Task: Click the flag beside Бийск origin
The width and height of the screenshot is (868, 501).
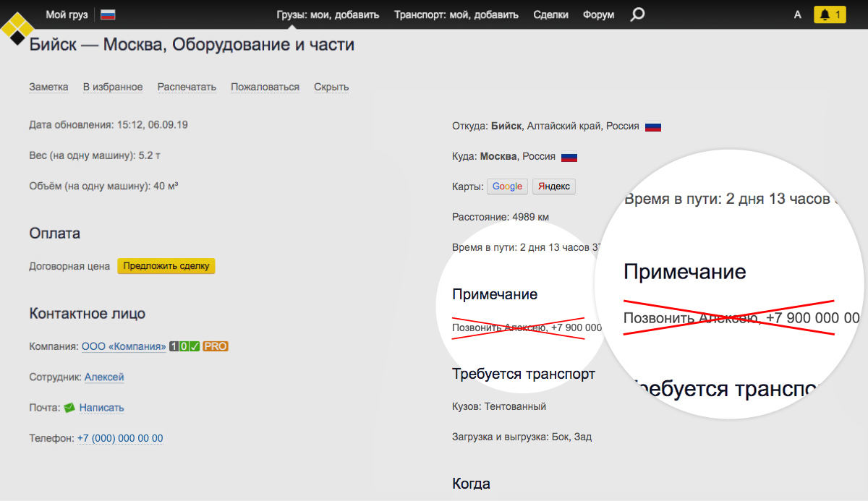Action: pyautogui.click(x=653, y=127)
